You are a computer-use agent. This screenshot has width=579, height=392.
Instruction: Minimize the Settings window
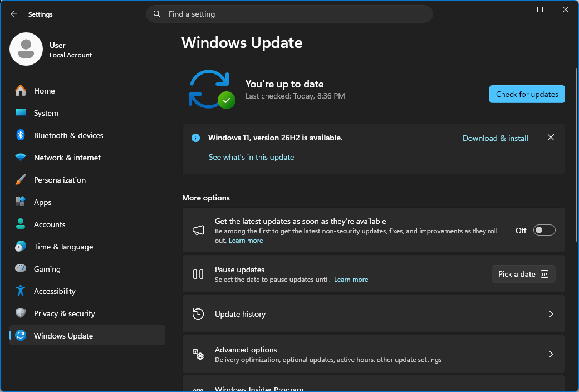click(514, 9)
